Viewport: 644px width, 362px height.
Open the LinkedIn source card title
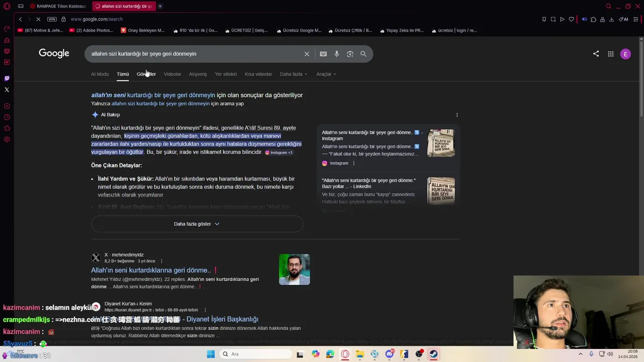pos(369,183)
